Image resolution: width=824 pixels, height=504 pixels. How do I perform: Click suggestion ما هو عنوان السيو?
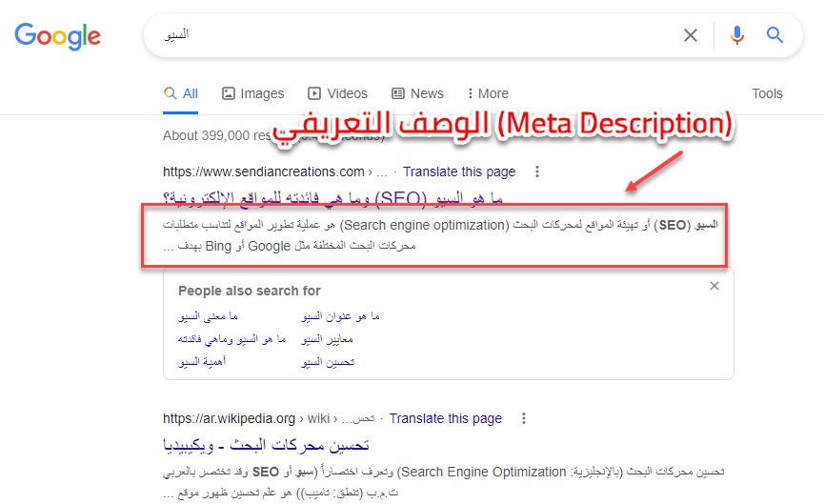[340, 316]
